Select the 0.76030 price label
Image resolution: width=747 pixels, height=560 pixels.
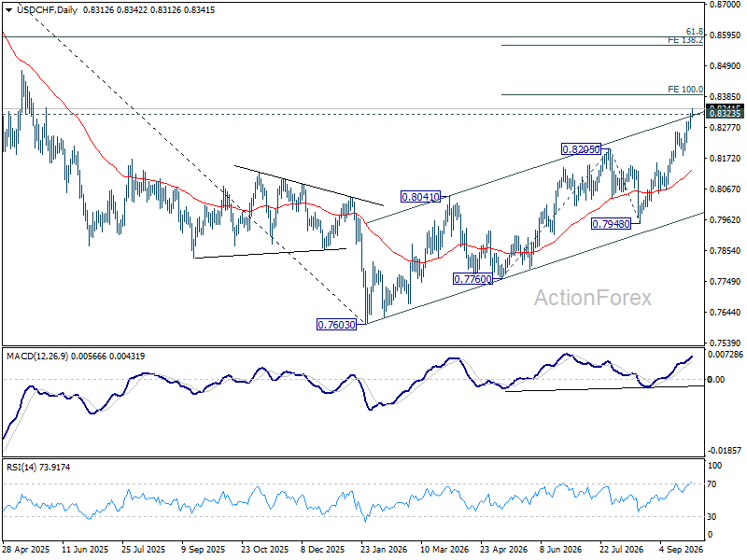337,325
